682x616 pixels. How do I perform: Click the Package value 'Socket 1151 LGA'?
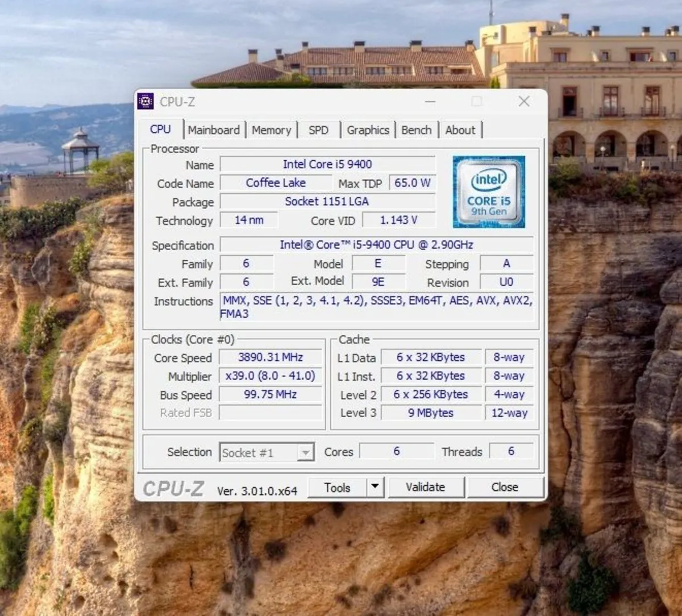327,202
